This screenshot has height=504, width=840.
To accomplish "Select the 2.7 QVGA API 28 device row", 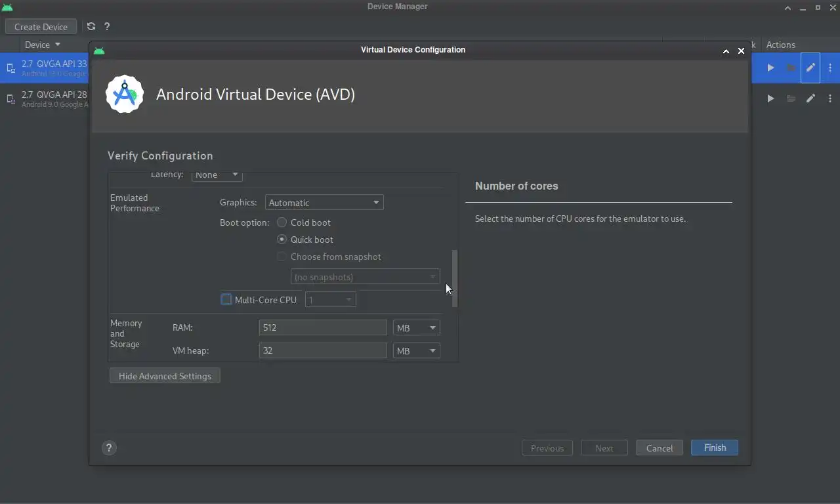I will [45, 98].
